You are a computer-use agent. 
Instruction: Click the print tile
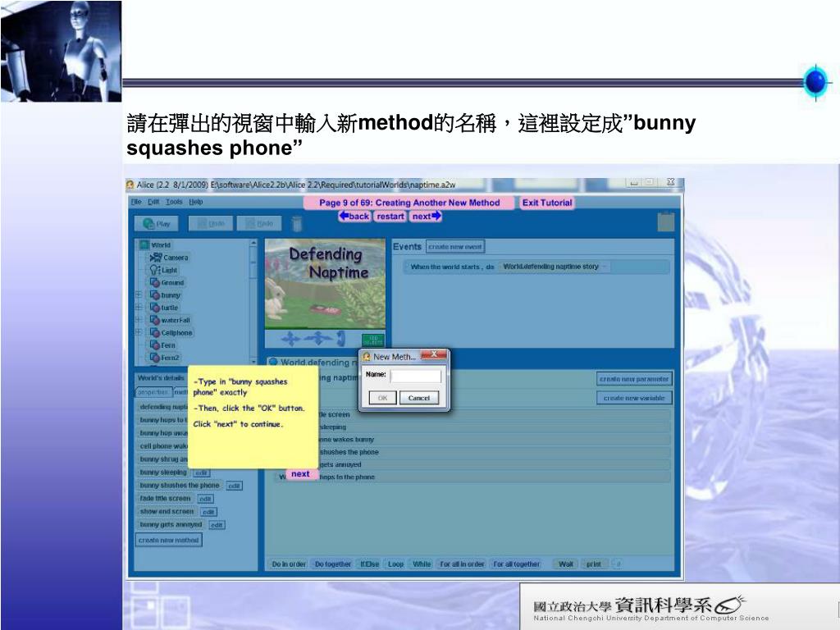tap(594, 564)
